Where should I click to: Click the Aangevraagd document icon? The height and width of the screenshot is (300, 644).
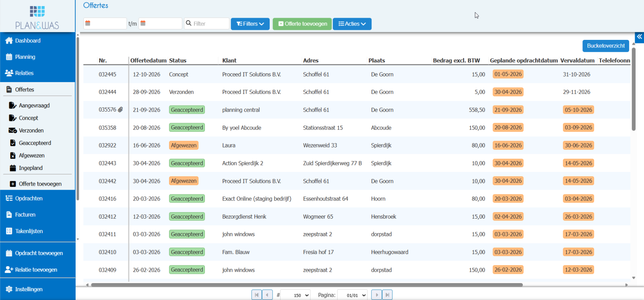coord(12,106)
